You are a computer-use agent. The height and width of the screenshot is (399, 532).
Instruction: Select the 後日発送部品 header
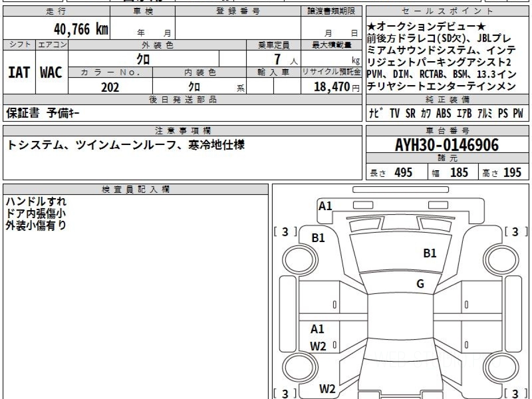183,100
